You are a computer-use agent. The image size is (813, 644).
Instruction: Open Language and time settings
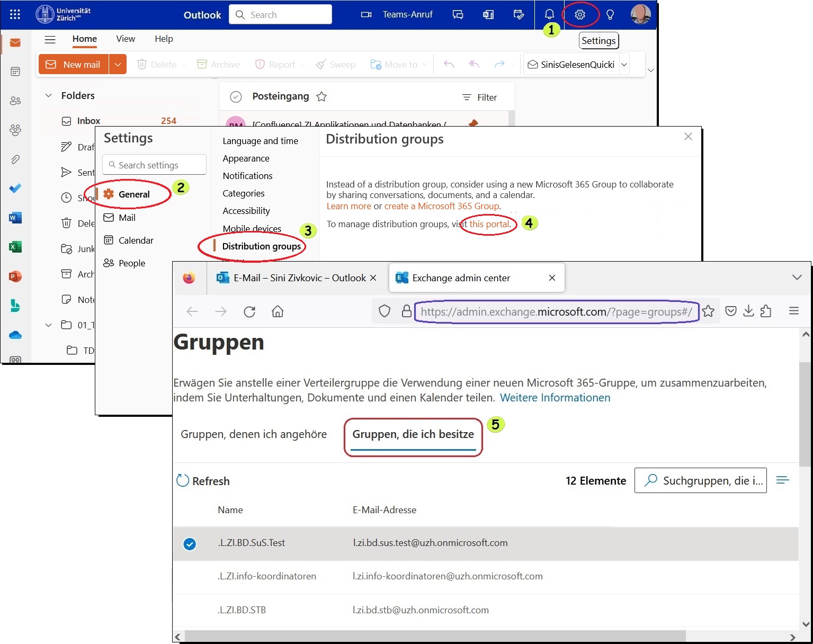tap(260, 141)
